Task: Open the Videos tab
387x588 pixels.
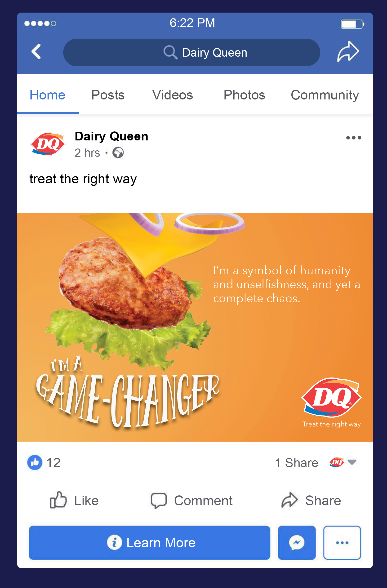Action: 173,95
